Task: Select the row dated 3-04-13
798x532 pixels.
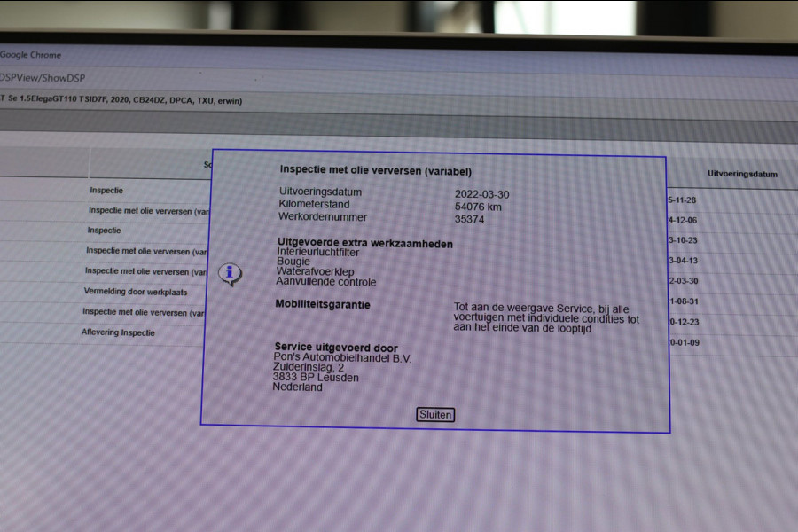Action: (x=683, y=261)
